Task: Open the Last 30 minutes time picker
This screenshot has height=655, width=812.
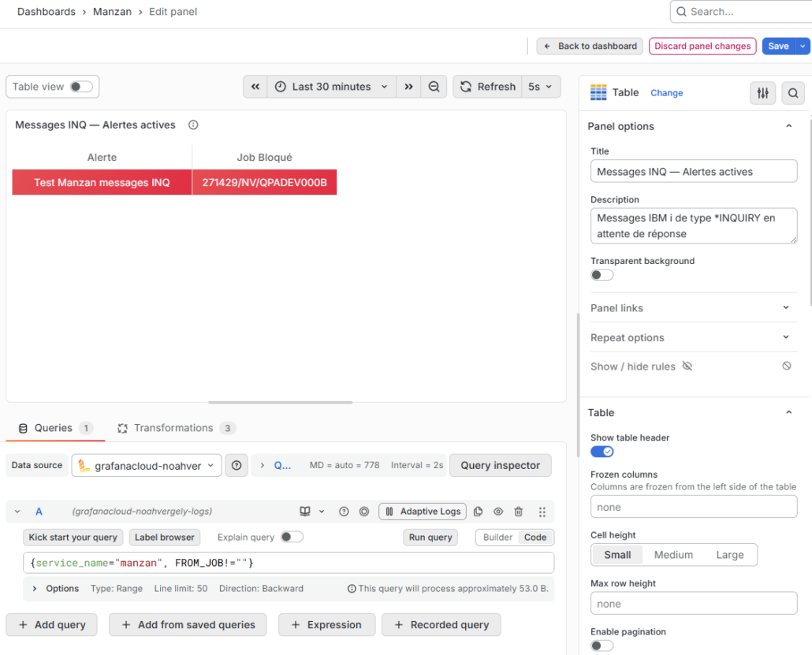Action: (332, 87)
